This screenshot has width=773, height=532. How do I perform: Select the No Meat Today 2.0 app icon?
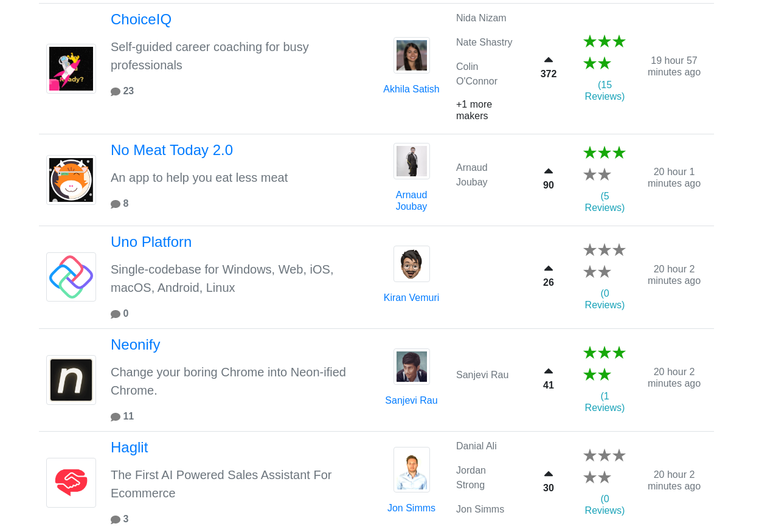click(x=71, y=179)
